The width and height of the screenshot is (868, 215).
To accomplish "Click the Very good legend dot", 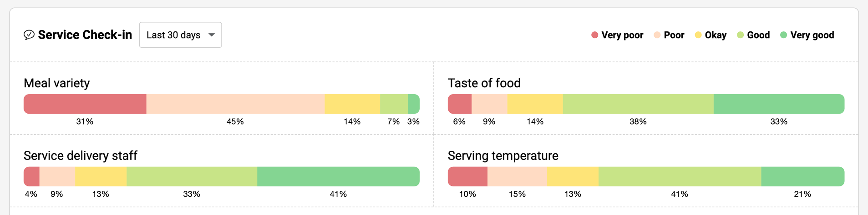I will pyautogui.click(x=783, y=35).
